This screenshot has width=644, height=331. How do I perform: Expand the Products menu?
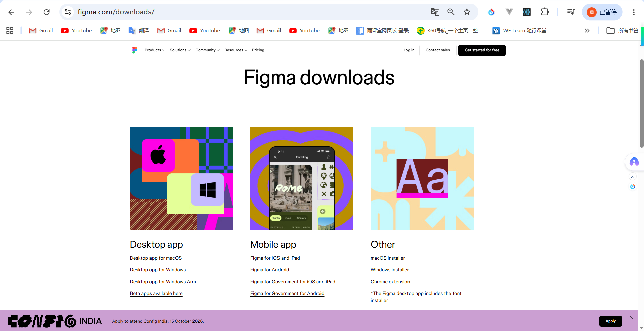pyautogui.click(x=155, y=50)
